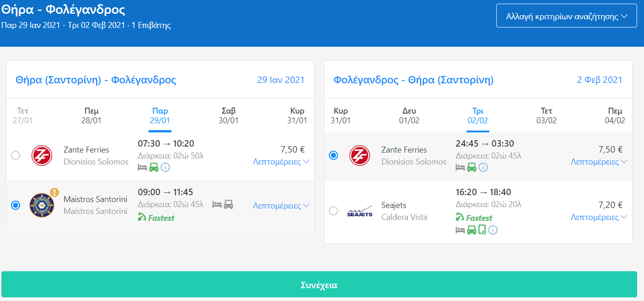Select Zante Ferries 07:30 departure radio button

click(x=16, y=156)
